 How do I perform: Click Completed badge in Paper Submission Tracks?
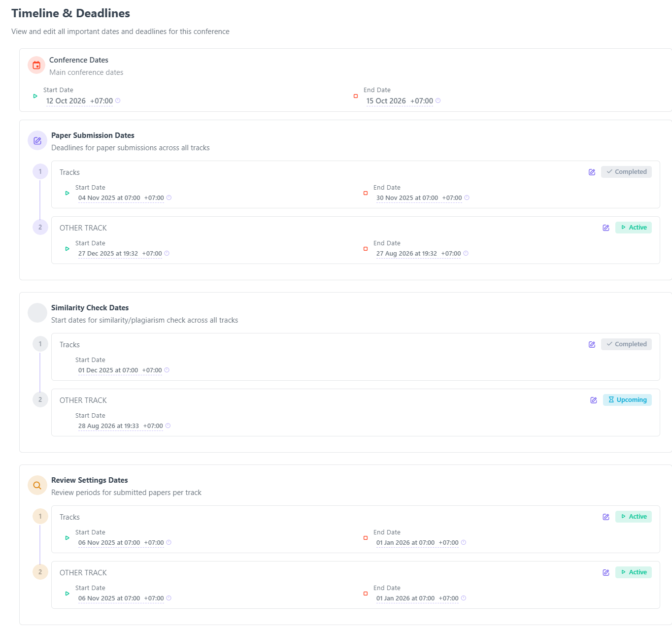coord(626,172)
